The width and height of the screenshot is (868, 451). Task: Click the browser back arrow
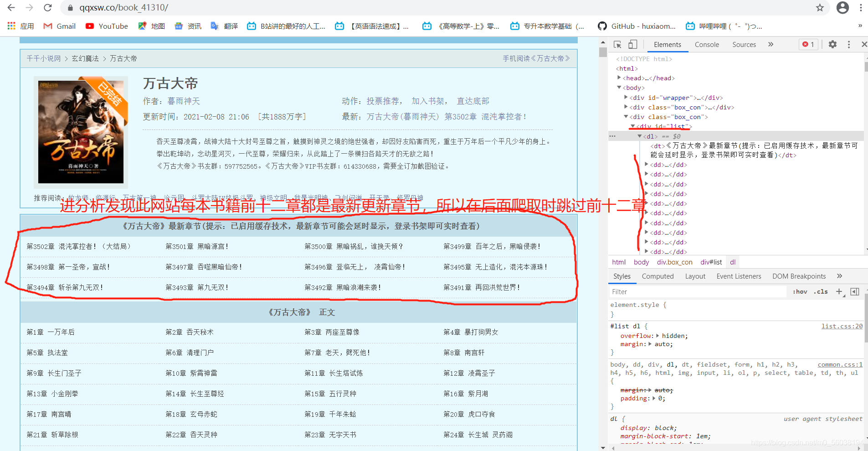click(11, 7)
